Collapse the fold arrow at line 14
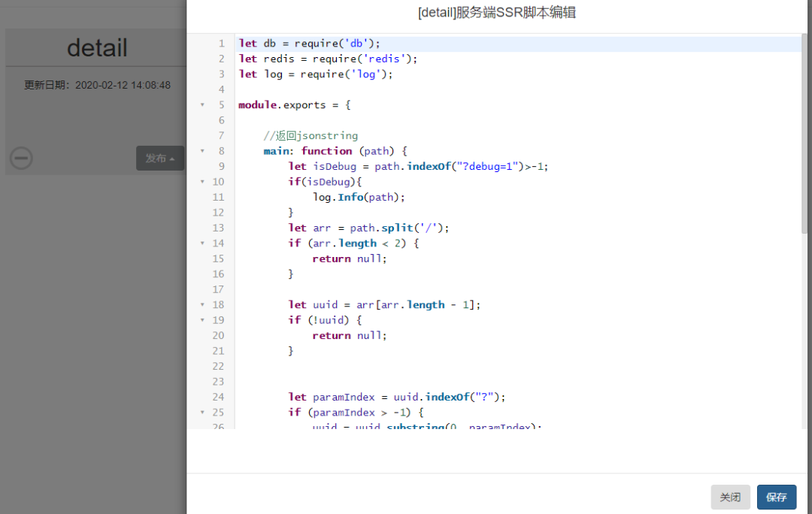The height and width of the screenshot is (514, 812). (x=202, y=243)
